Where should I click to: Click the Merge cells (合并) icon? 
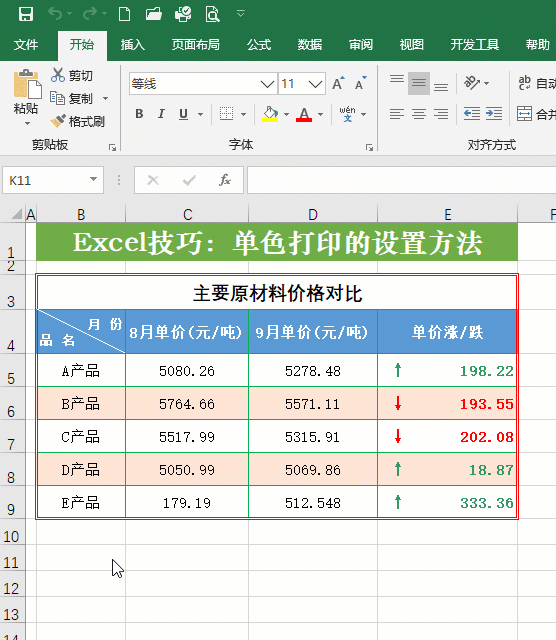tap(525, 114)
